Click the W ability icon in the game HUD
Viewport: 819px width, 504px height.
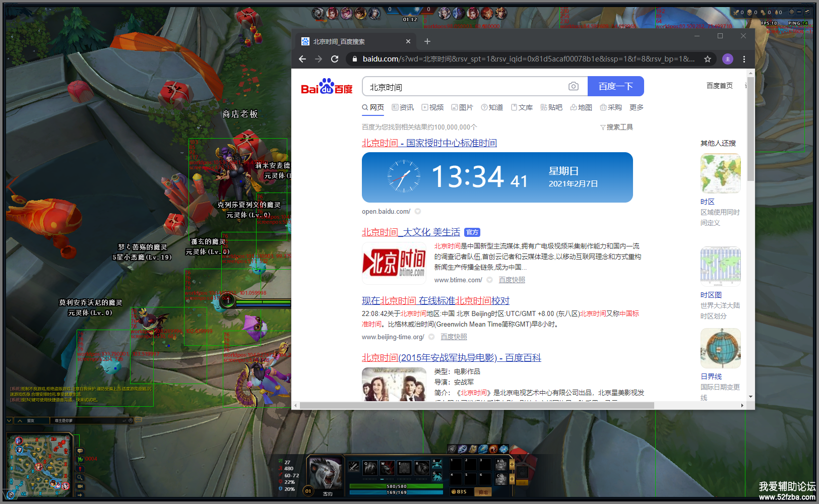pos(387,468)
